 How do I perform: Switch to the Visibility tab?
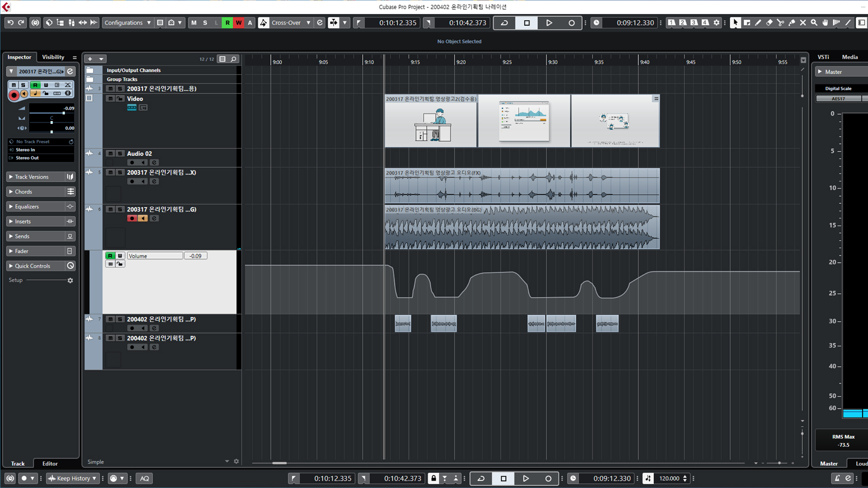point(53,57)
